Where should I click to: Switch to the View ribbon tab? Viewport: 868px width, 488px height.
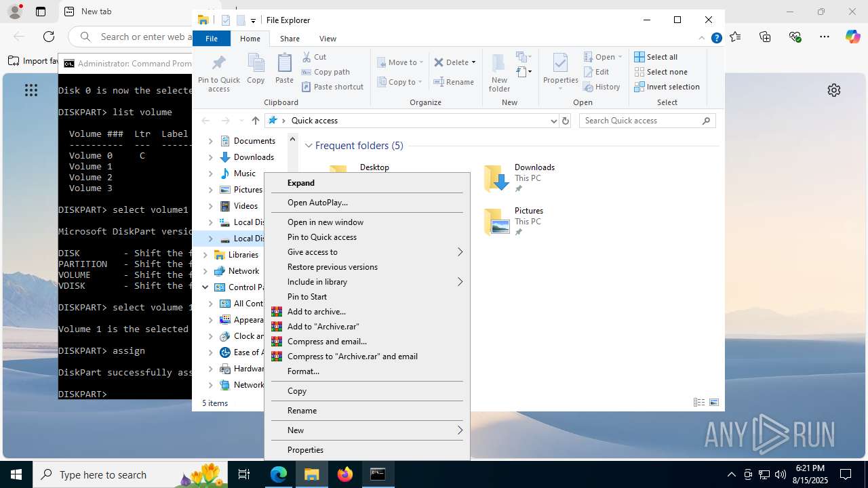[x=328, y=39]
